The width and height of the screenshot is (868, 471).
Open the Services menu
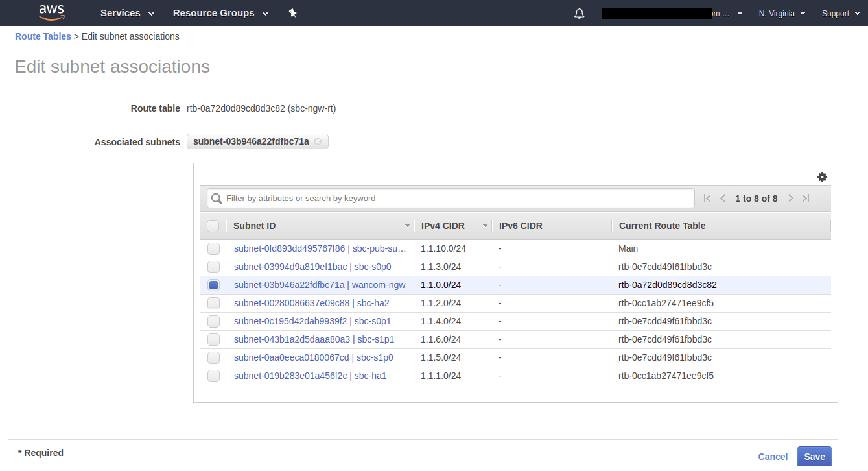pyautogui.click(x=126, y=12)
